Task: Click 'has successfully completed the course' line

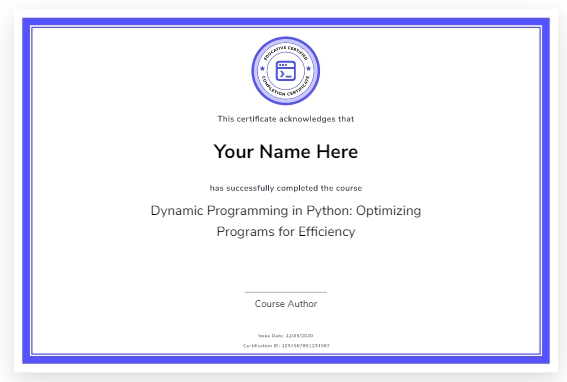Action: pyautogui.click(x=286, y=188)
